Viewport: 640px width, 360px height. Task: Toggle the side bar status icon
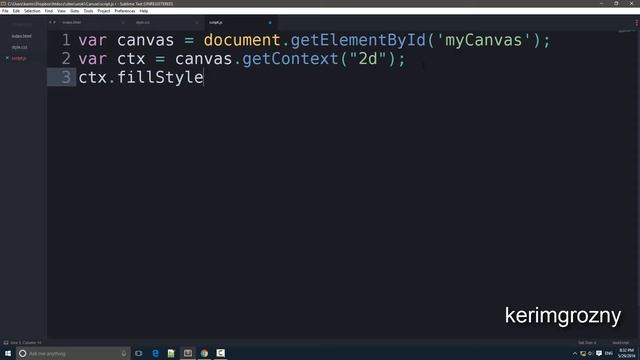click(6, 342)
